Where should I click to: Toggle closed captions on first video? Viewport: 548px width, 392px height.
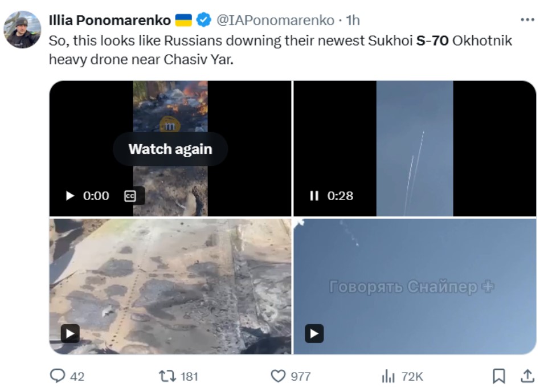[130, 196]
